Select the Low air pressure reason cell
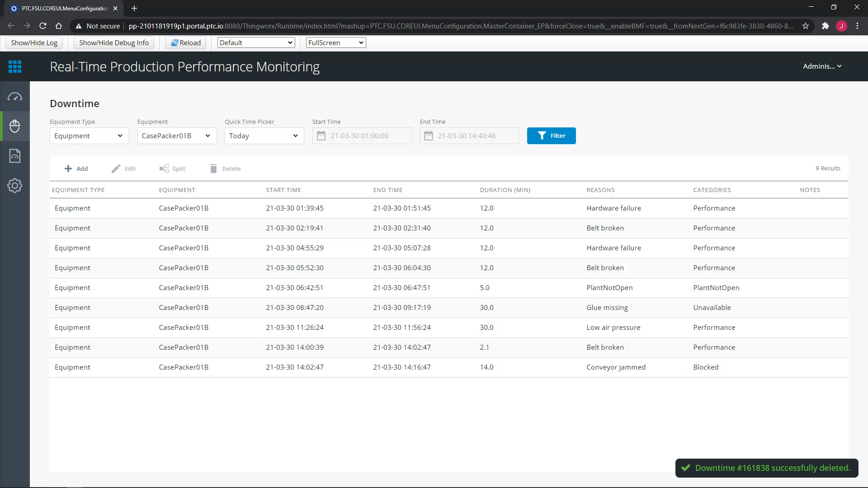The image size is (868, 488). pos(613,328)
